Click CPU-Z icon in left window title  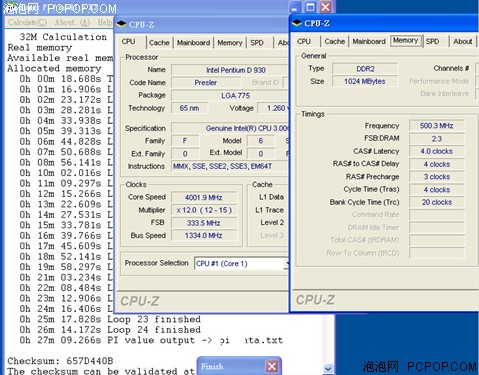click(x=122, y=24)
